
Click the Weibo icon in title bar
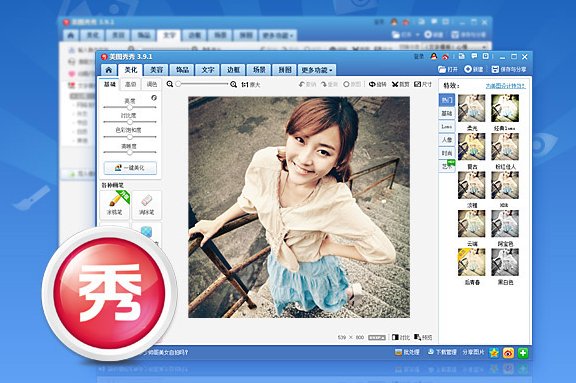(x=445, y=57)
